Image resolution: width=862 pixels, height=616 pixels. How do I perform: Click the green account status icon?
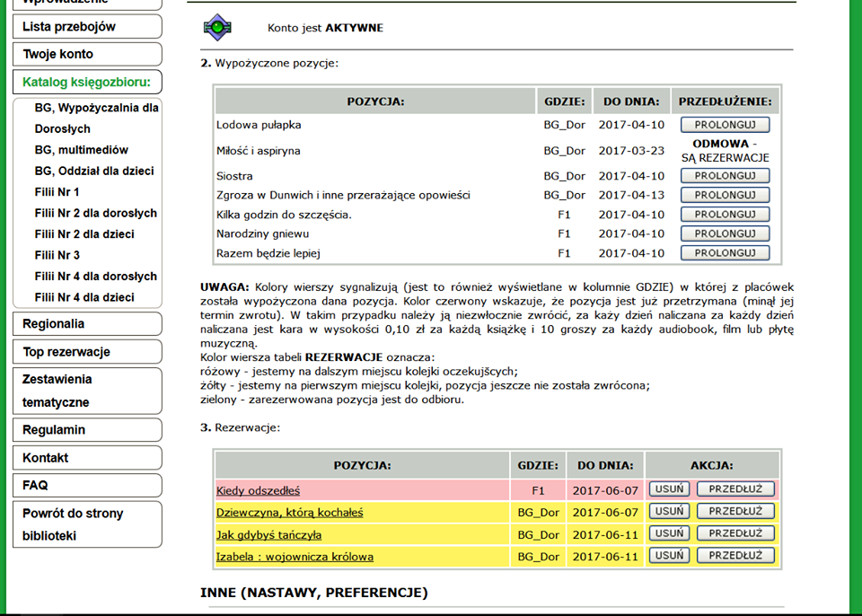tap(216, 28)
